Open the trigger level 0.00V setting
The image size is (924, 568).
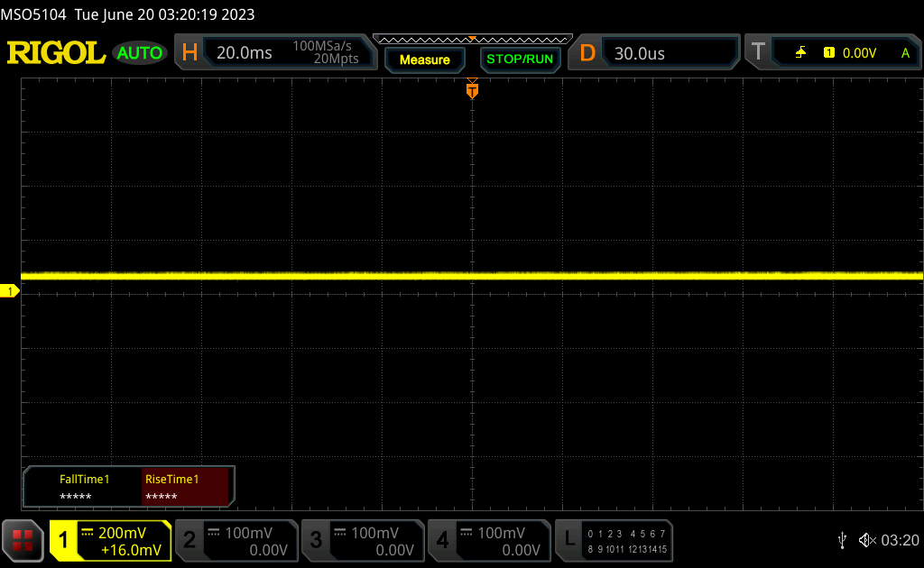point(858,53)
